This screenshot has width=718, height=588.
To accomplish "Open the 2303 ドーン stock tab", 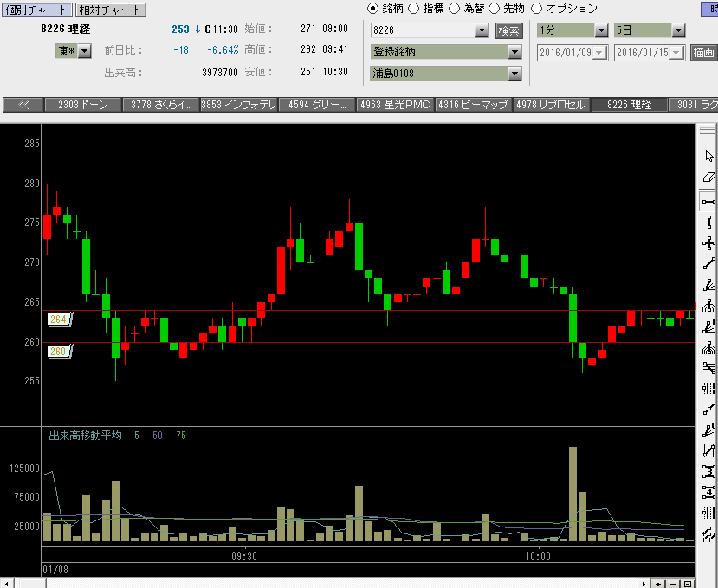I will (x=83, y=105).
